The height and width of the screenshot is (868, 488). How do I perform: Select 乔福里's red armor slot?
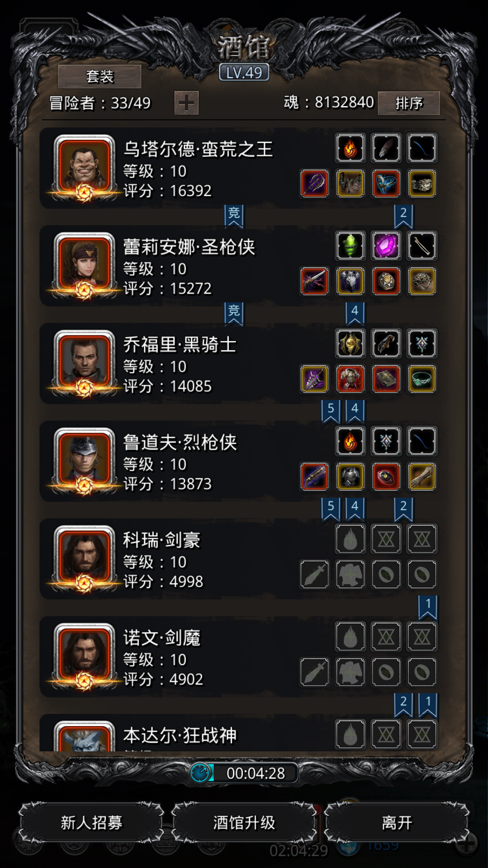(350, 379)
